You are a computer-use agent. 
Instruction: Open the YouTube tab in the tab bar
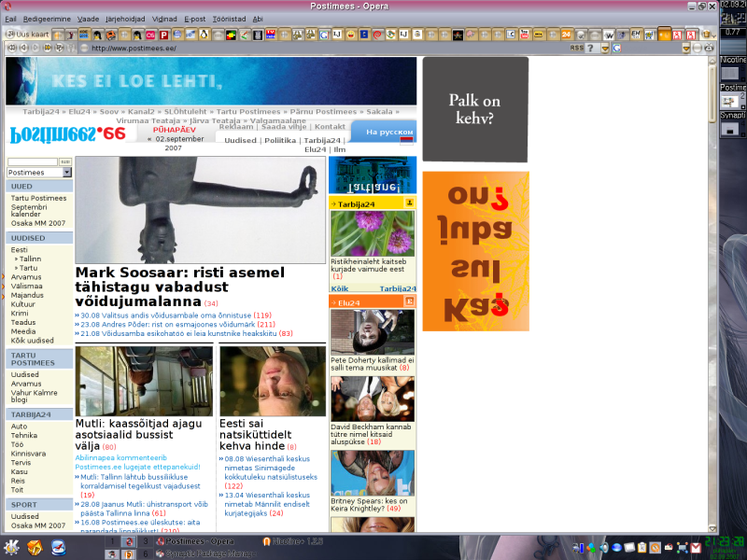[x=525, y=35]
